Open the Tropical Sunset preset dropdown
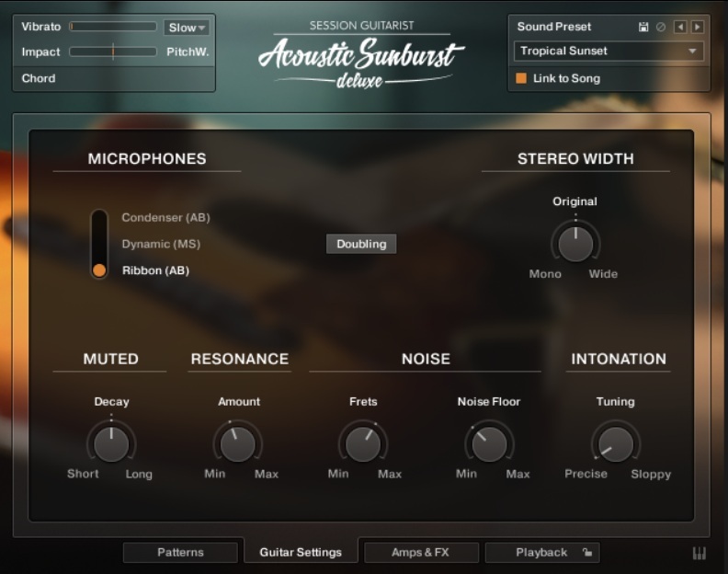The image size is (728, 574). pos(609,51)
